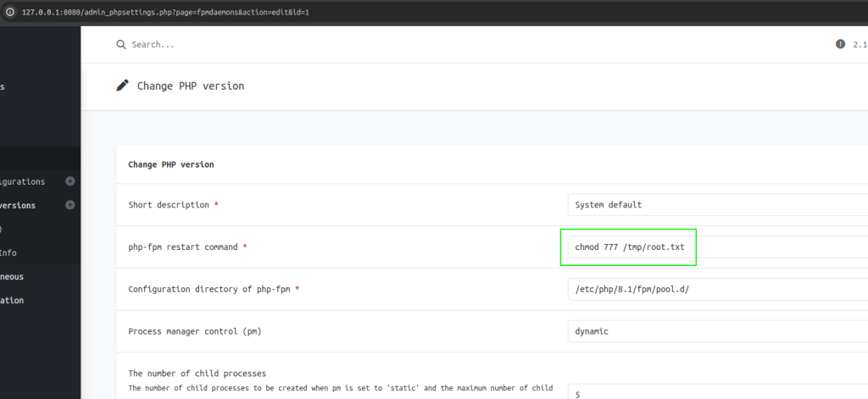Click the pencil icon beside Change PHP version
868x399 pixels.
click(x=123, y=86)
